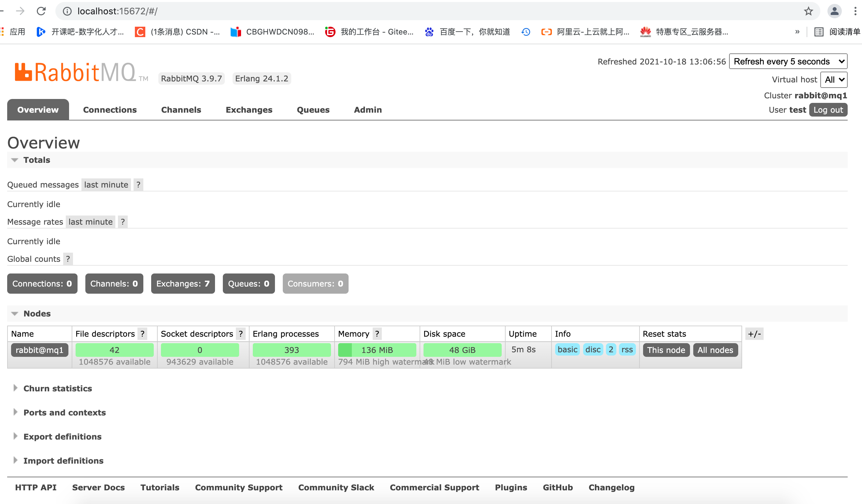Open the 开课吧 bookmark

coord(80,32)
